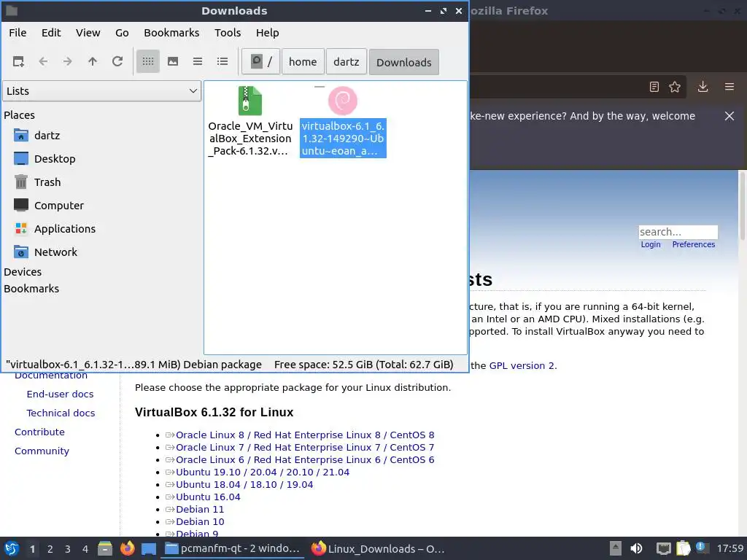Open the Bookmarks menu
Image resolution: width=747 pixels, height=560 pixels.
(171, 33)
